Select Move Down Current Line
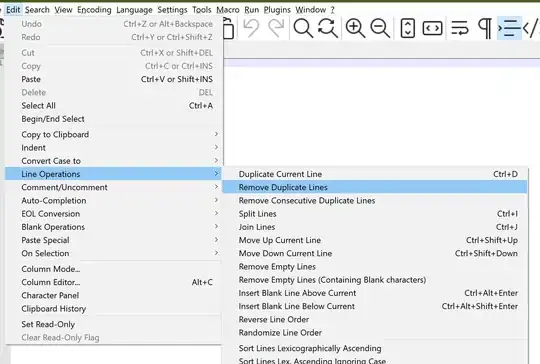Viewport: 540px width, 364px height. [375, 253]
